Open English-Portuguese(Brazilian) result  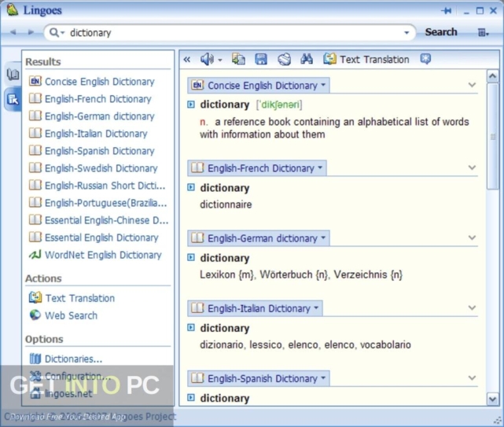(106, 203)
